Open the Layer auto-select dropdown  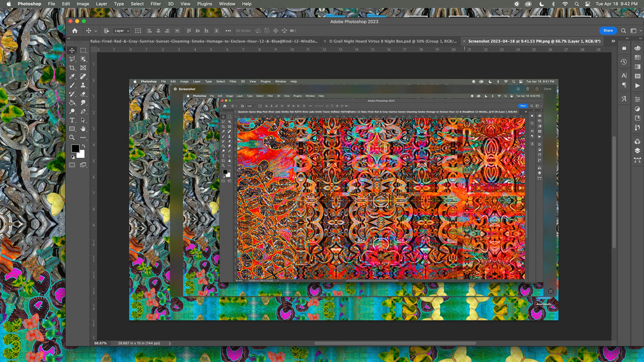[122, 30]
